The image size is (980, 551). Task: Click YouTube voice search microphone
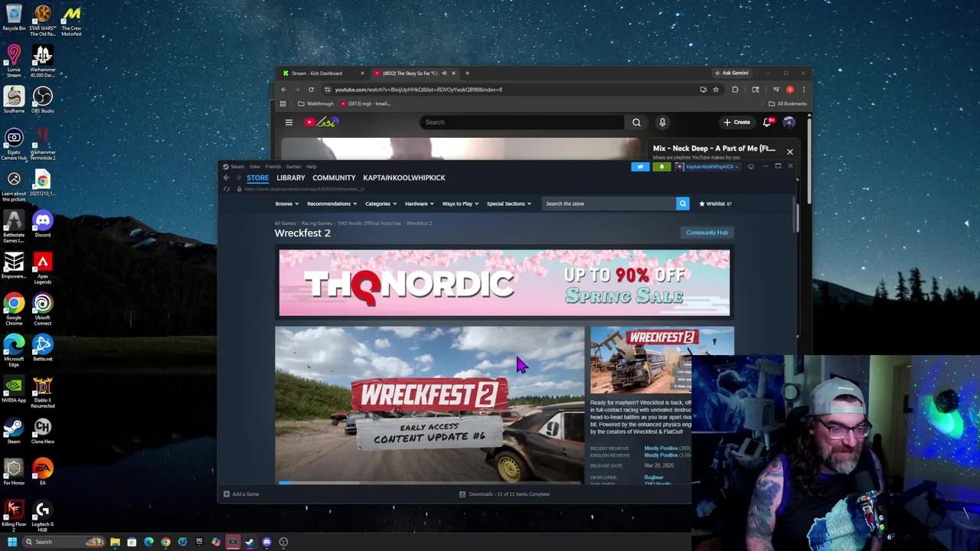coord(662,122)
